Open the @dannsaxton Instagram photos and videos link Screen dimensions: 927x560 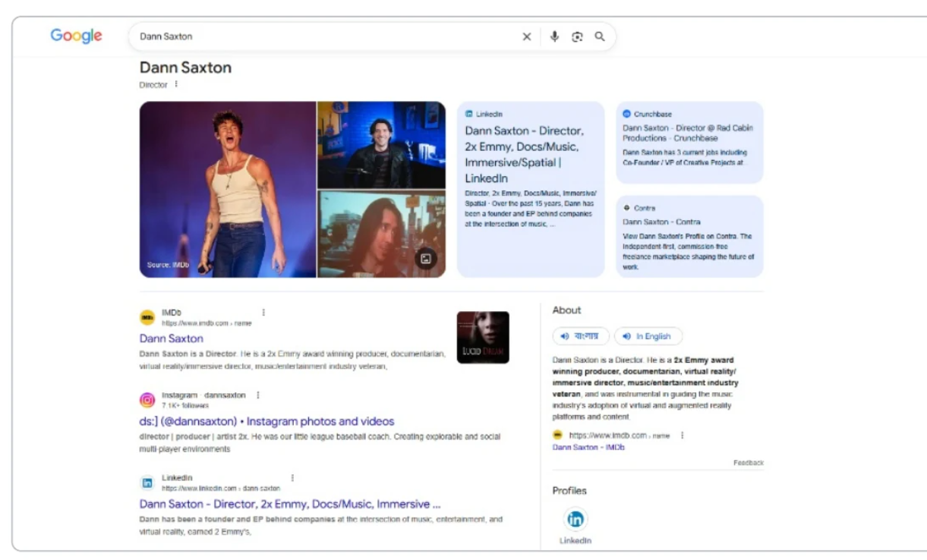pyautogui.click(x=267, y=421)
